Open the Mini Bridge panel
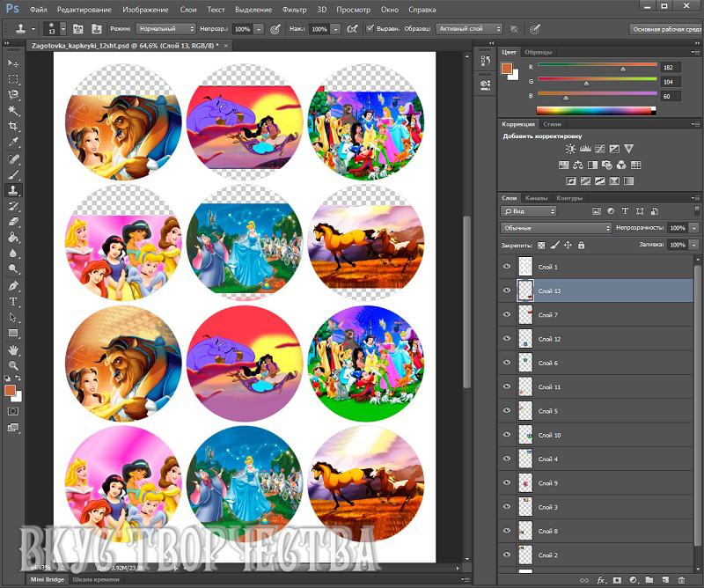 48,579
